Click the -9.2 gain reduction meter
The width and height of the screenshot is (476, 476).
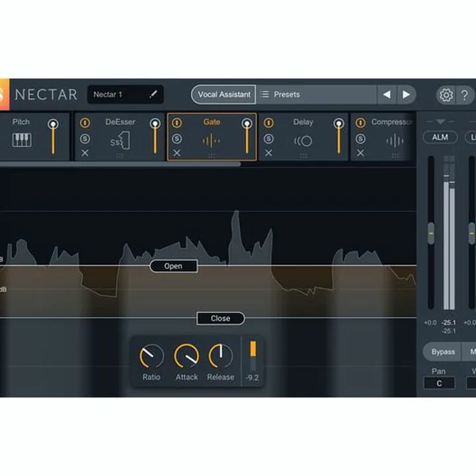point(253,355)
